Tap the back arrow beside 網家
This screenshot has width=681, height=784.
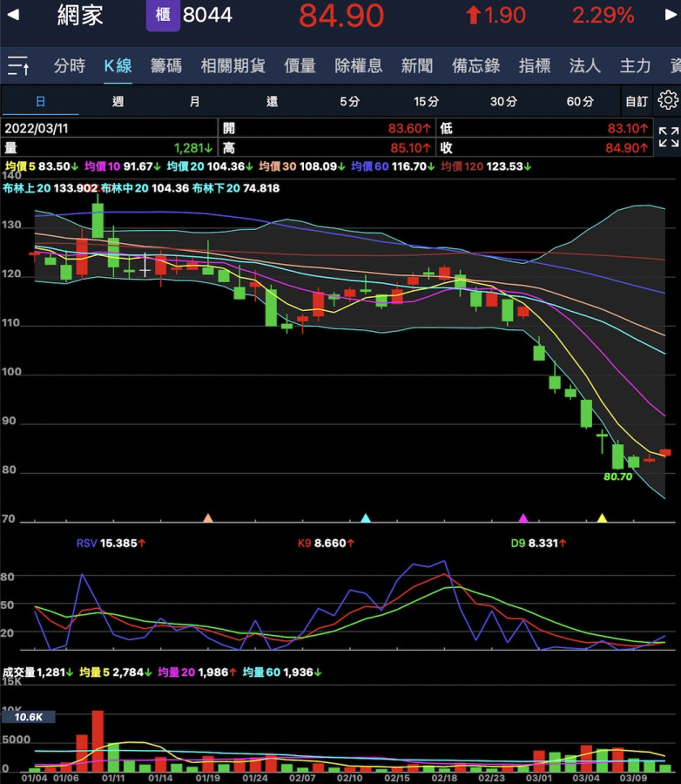point(15,15)
